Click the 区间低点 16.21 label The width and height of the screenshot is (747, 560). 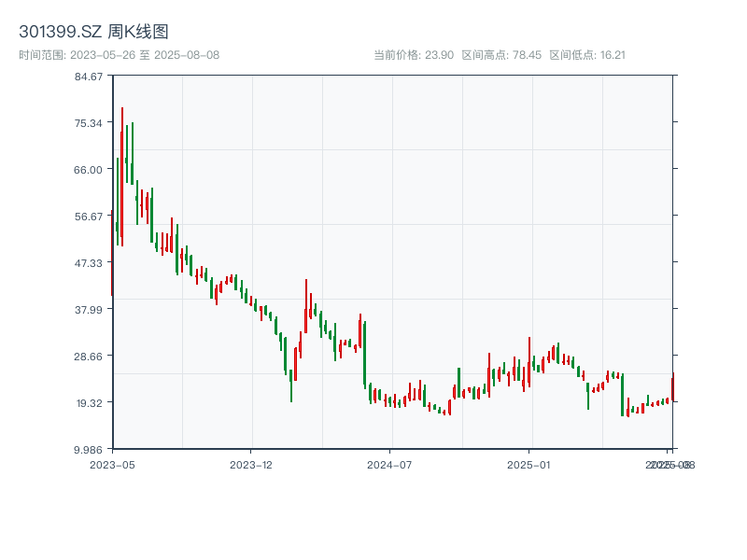[x=587, y=55]
